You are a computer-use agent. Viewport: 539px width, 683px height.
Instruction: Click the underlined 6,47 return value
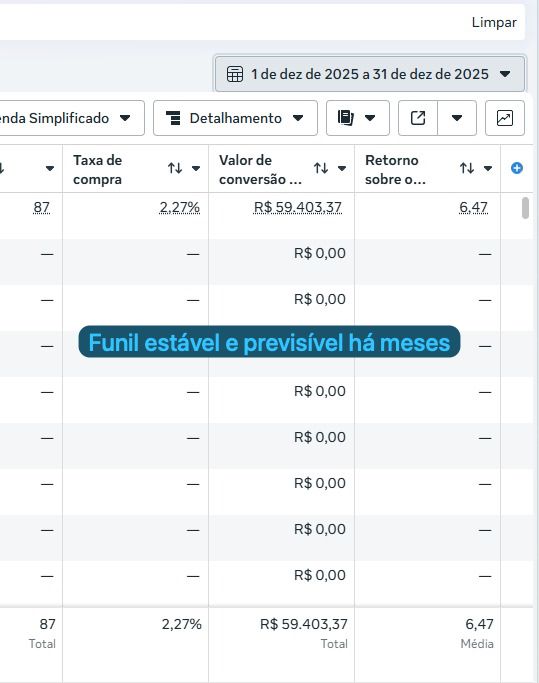click(473, 207)
